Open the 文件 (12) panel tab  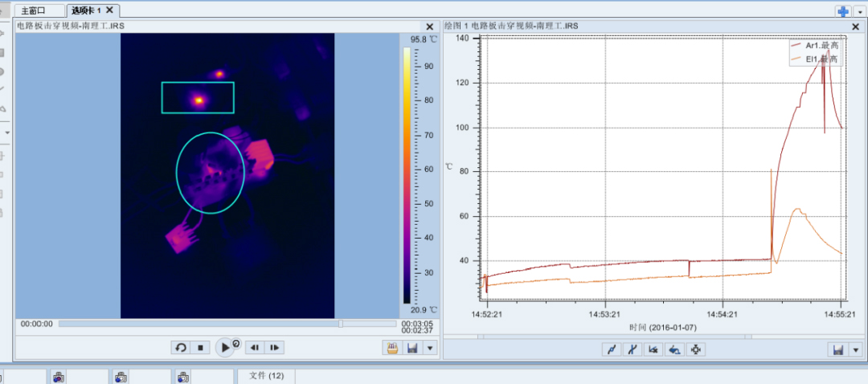tap(266, 376)
